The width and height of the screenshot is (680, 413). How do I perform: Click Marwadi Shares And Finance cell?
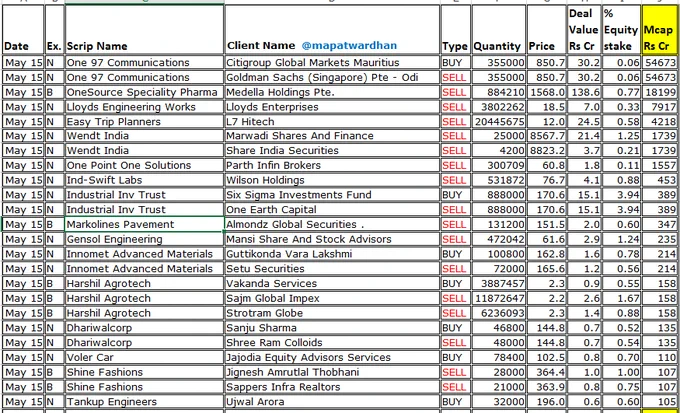click(332, 136)
